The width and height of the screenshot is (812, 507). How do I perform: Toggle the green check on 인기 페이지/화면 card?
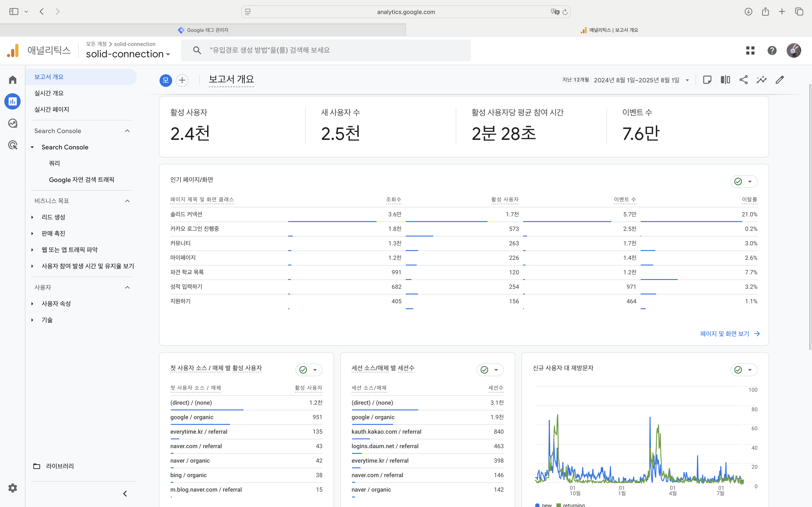pos(738,181)
